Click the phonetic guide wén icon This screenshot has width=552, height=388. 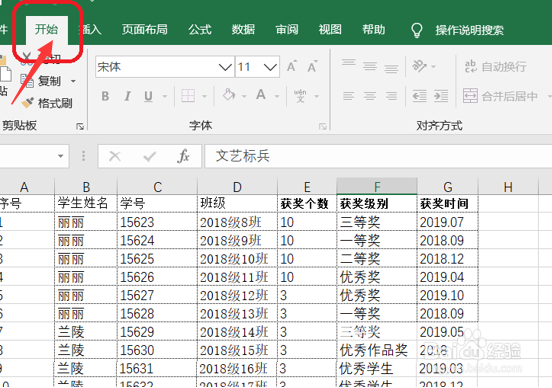pyautogui.click(x=300, y=95)
